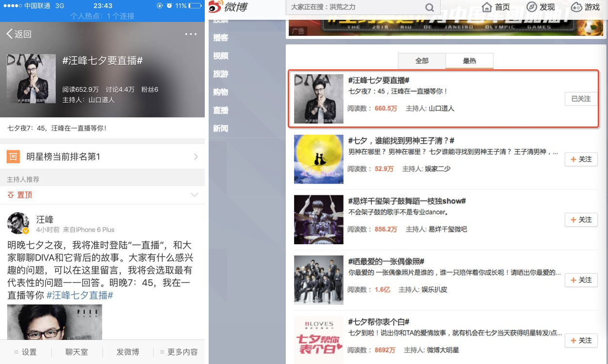Image resolution: width=608 pixels, height=364 pixels.
Task: Switch to the 最热 tab
Action: (469, 61)
